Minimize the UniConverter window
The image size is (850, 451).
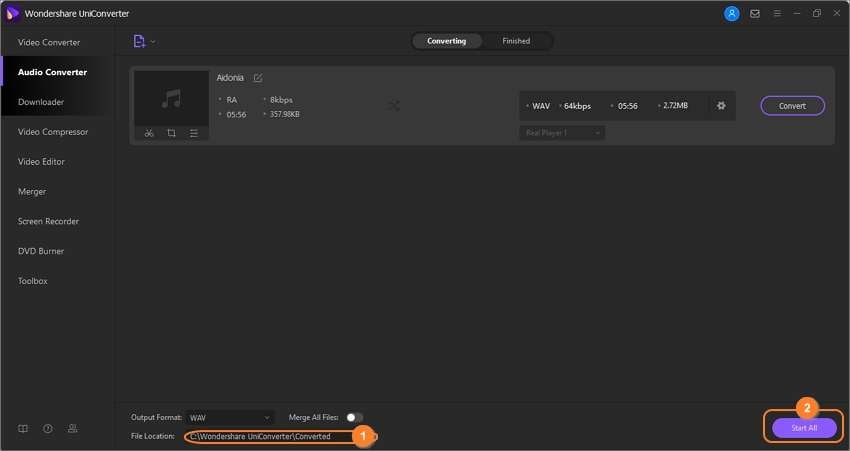[797, 14]
